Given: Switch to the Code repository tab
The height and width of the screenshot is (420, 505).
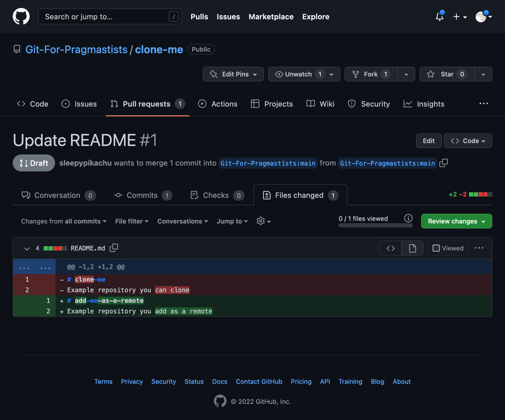Looking at the screenshot, I should click(x=33, y=104).
